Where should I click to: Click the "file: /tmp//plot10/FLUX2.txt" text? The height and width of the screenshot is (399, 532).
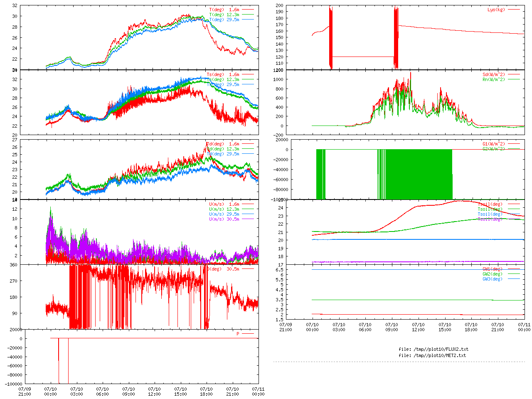coord(433,349)
